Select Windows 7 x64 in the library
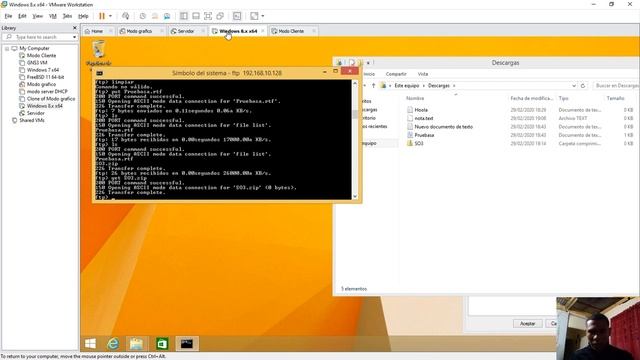 [x=42, y=70]
